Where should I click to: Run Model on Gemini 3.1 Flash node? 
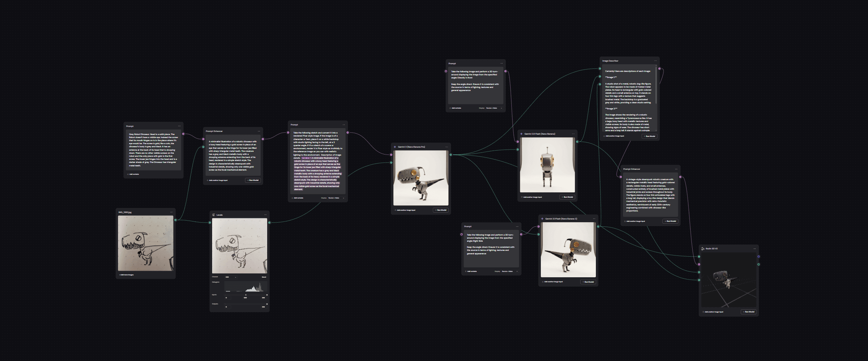(x=588, y=282)
